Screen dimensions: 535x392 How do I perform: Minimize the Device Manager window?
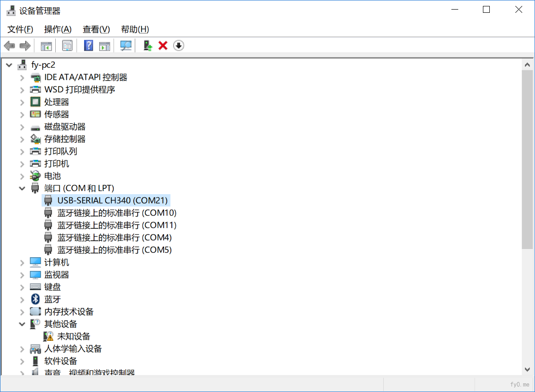455,10
